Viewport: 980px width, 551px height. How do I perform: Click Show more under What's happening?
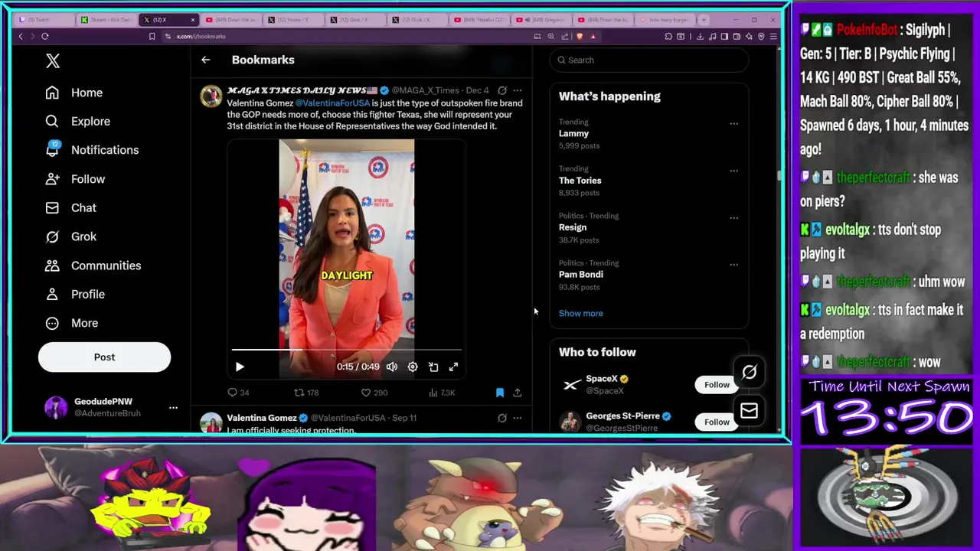[580, 313]
